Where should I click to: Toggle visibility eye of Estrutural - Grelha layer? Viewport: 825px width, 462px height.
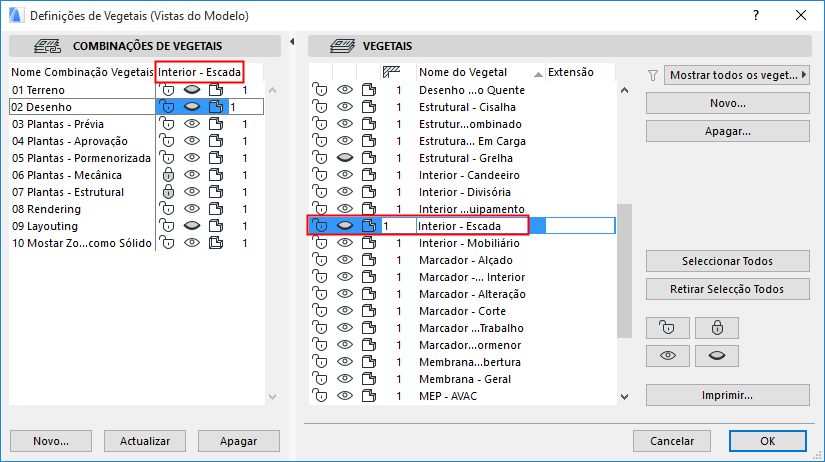tap(345, 158)
